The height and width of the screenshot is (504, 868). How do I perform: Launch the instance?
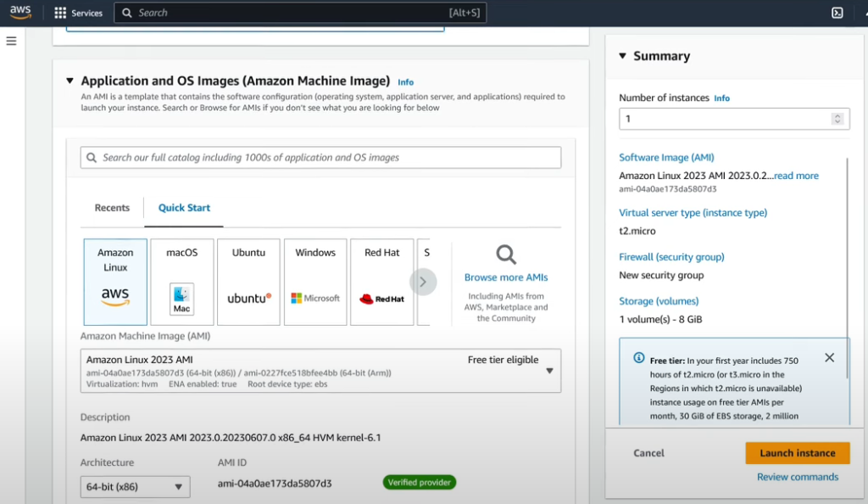click(797, 453)
